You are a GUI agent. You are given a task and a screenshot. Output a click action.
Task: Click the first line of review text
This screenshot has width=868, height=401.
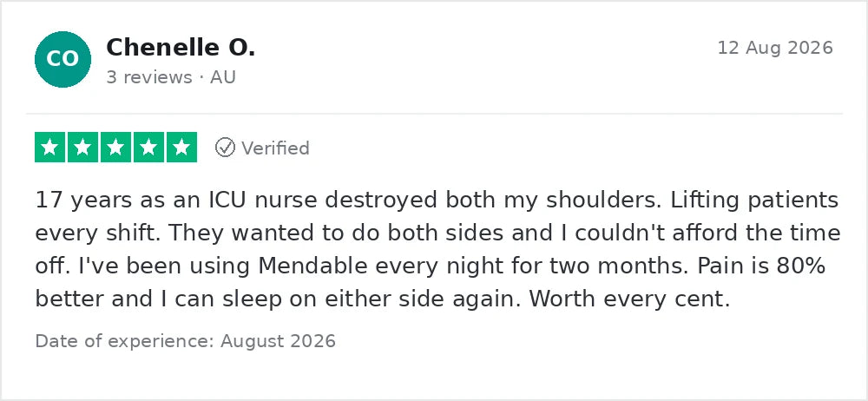437,200
